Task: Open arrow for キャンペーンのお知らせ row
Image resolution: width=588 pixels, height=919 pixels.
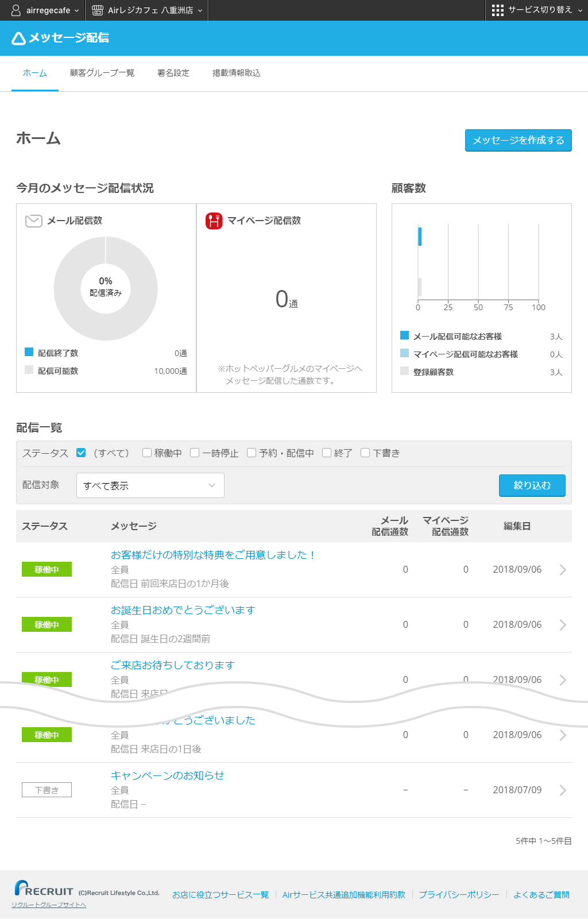Action: click(x=563, y=790)
